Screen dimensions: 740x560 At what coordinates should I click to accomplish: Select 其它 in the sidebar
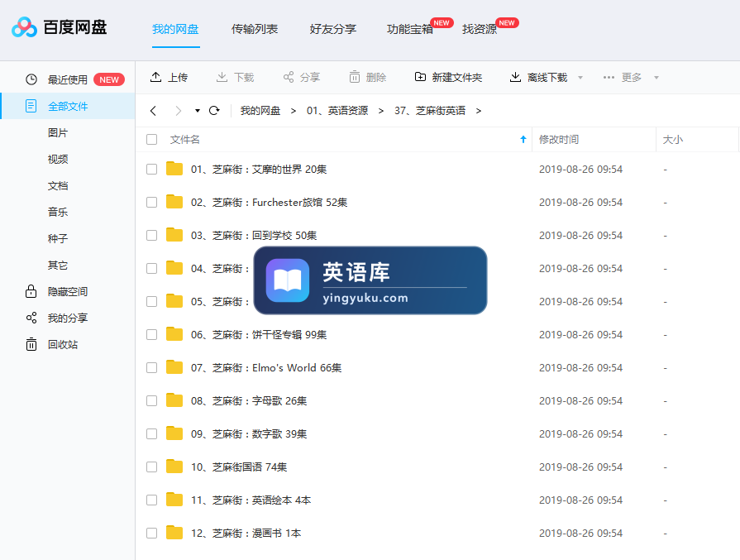[58, 265]
